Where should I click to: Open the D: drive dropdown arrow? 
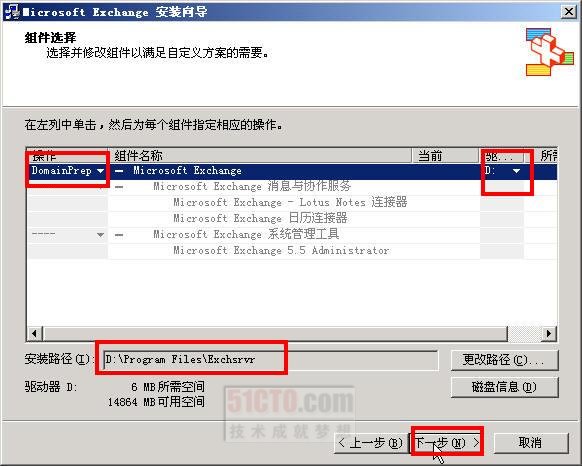click(516, 171)
